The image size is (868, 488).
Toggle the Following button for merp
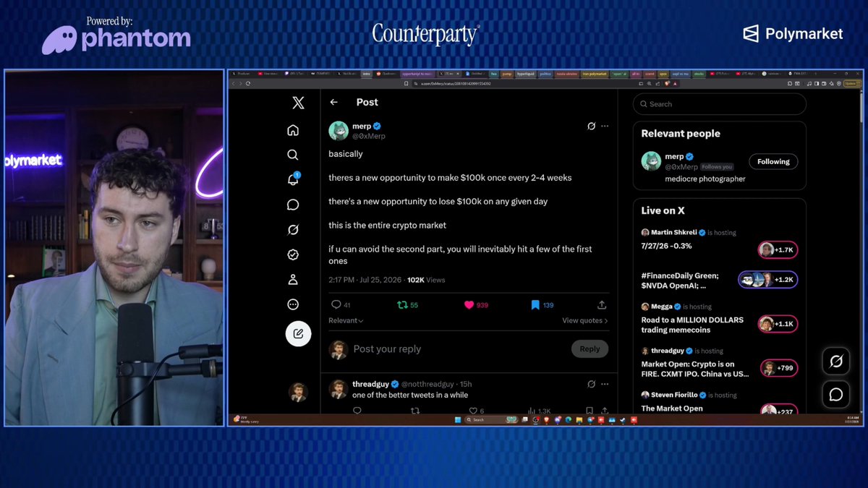pos(773,162)
